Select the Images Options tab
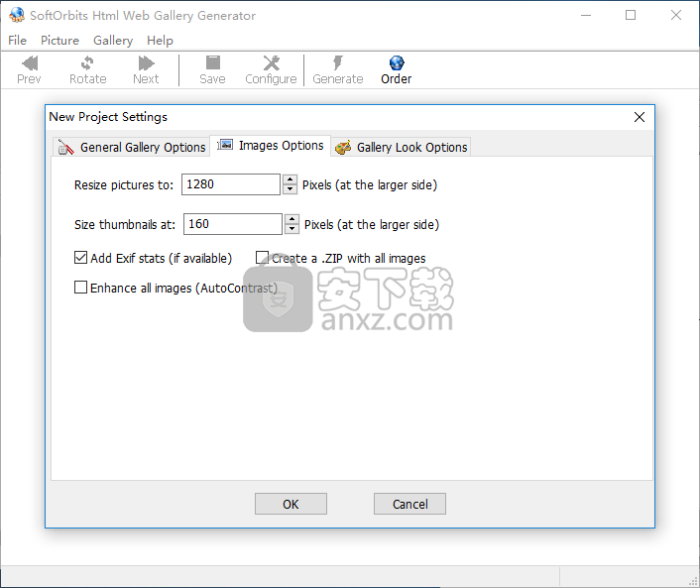This screenshot has width=700, height=588. [x=270, y=146]
